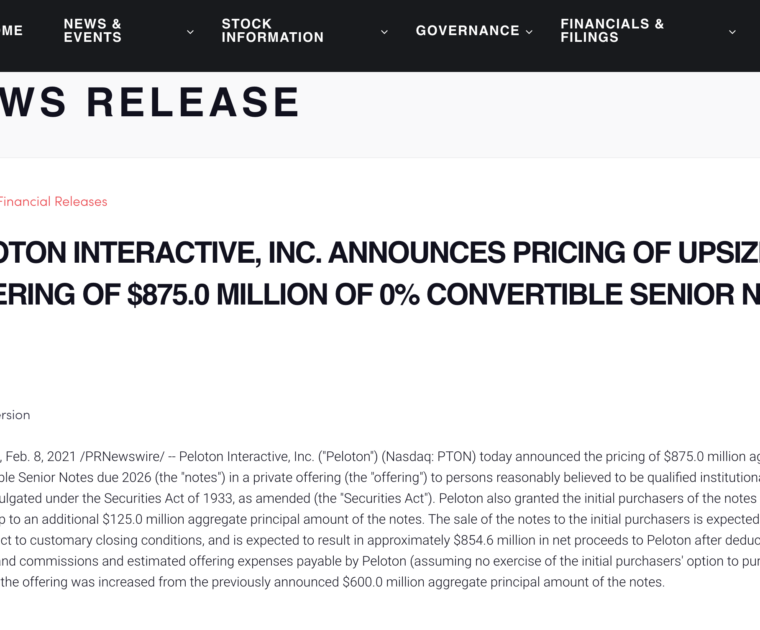Go to the partially visible Home nav item

(11, 31)
